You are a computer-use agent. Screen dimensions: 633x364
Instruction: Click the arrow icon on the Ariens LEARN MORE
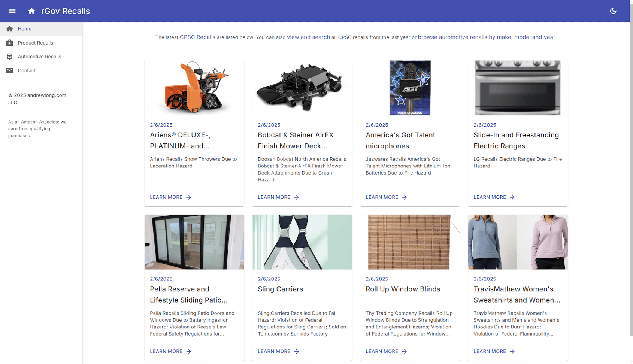[189, 197]
